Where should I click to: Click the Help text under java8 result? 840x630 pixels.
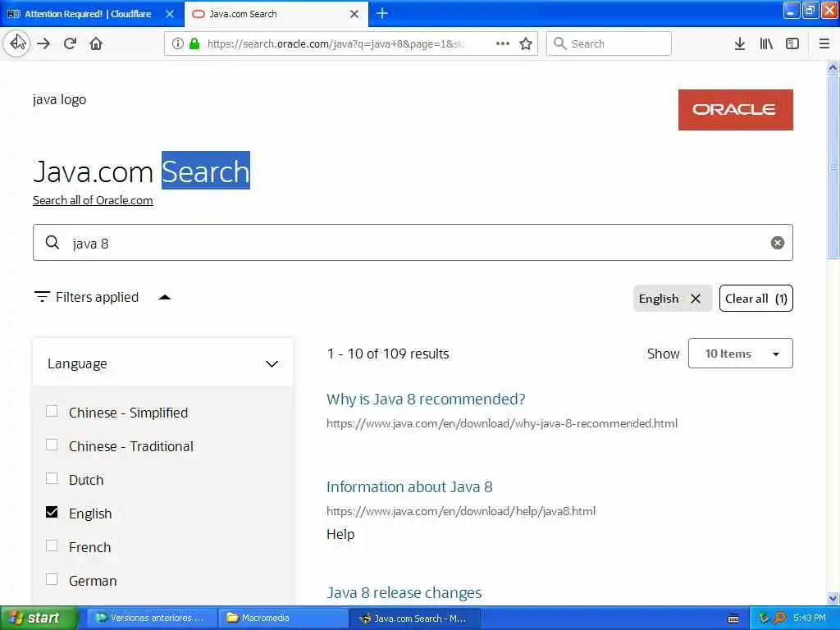340,534
